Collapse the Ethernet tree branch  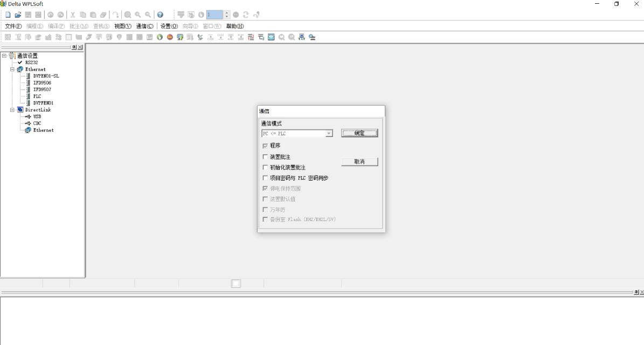click(x=12, y=69)
